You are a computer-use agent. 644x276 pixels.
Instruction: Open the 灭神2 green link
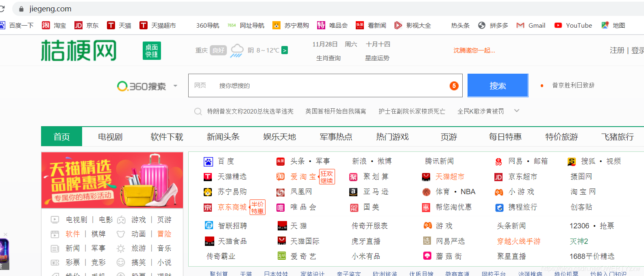pyautogui.click(x=579, y=241)
